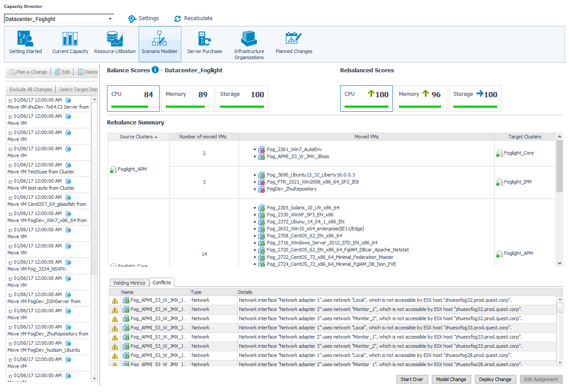Switch to the Yielding Metrics tab
This screenshot has width=569, height=392.
coord(129,283)
